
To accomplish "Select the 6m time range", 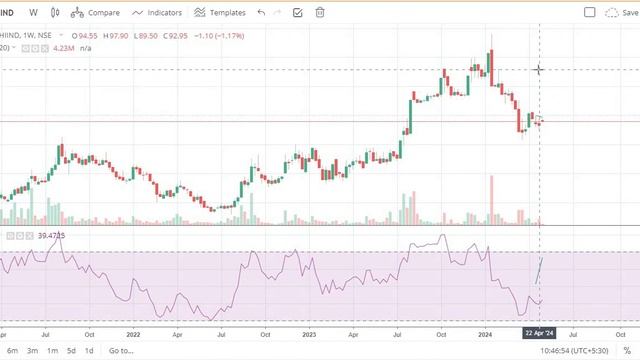I will pos(12,351).
